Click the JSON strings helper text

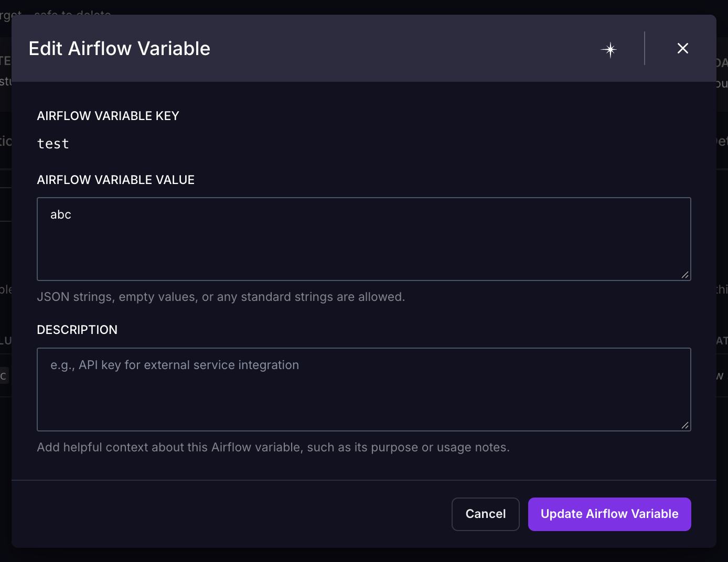tap(221, 297)
